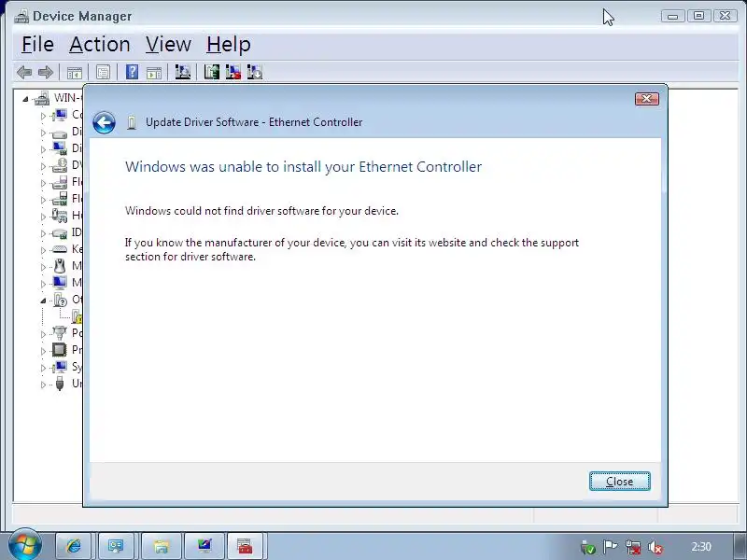Expand the Universal Serial Bus controllers node (Un)
Viewport: 747px width, 560px height.
(x=43, y=385)
